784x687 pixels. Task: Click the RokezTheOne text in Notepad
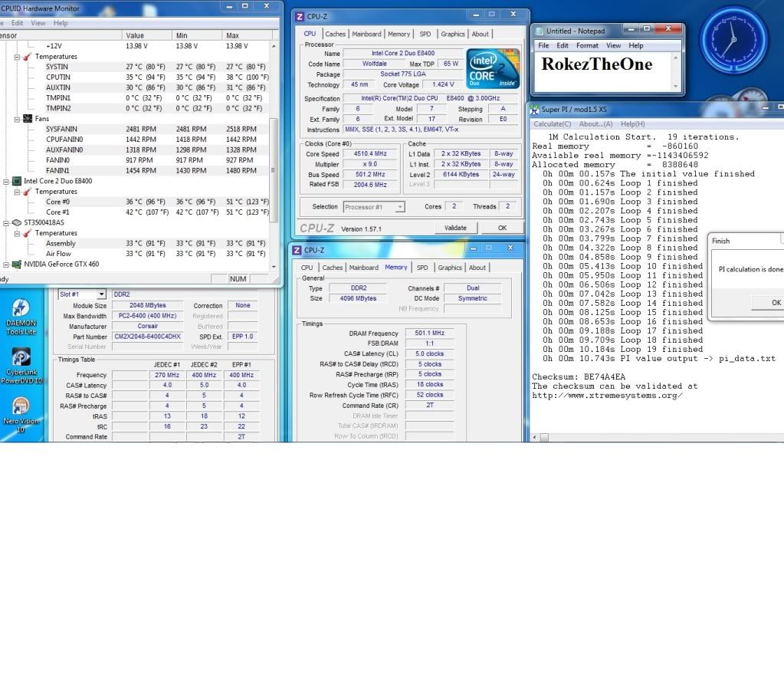(596, 64)
